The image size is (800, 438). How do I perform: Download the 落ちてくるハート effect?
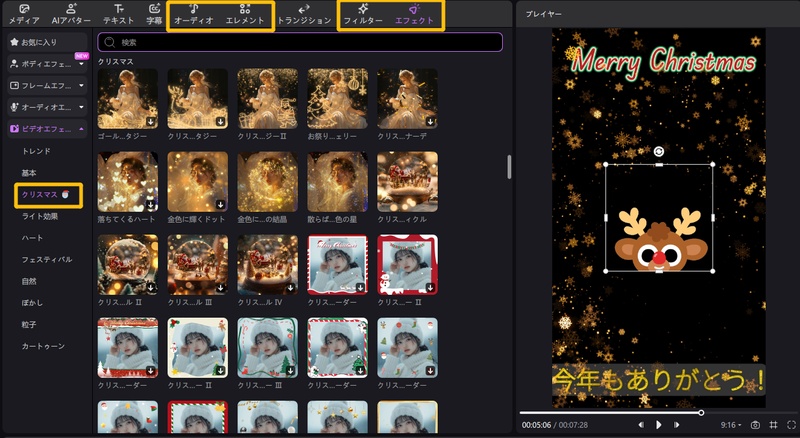click(x=151, y=204)
